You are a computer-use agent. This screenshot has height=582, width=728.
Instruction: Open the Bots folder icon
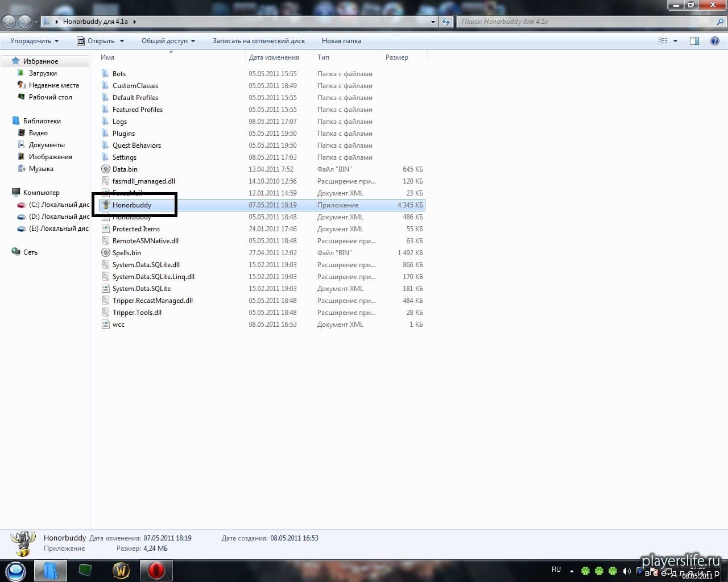point(105,74)
